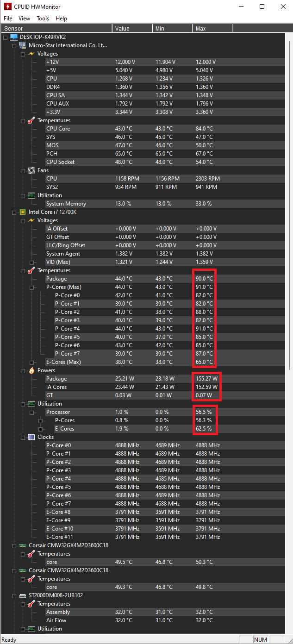
Task: Click the Utilization icon above System Memory
Action: [31, 195]
